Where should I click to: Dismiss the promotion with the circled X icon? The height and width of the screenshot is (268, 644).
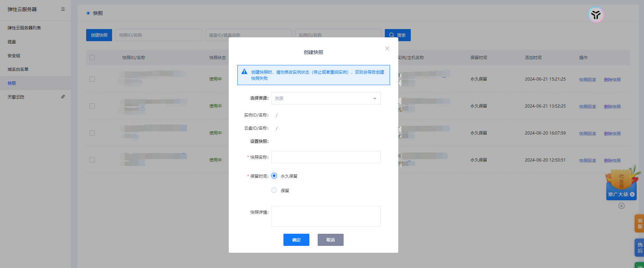coord(622,206)
